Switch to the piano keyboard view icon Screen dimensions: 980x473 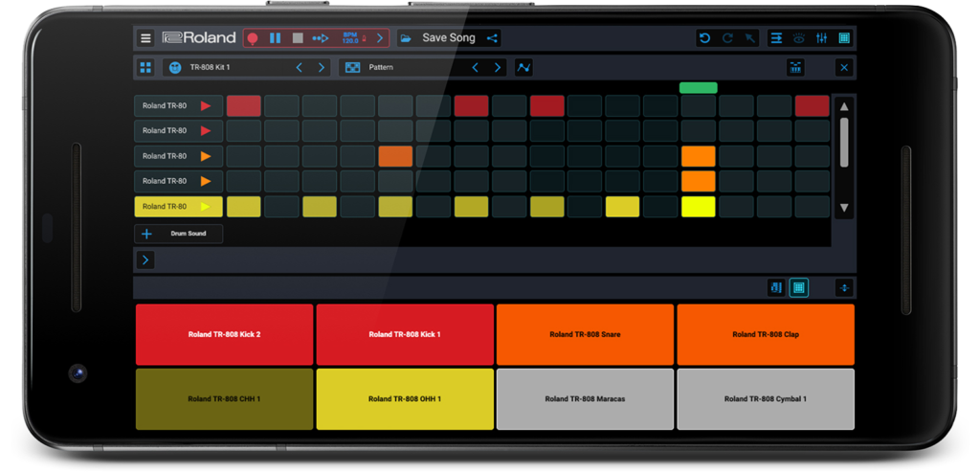[x=776, y=288]
